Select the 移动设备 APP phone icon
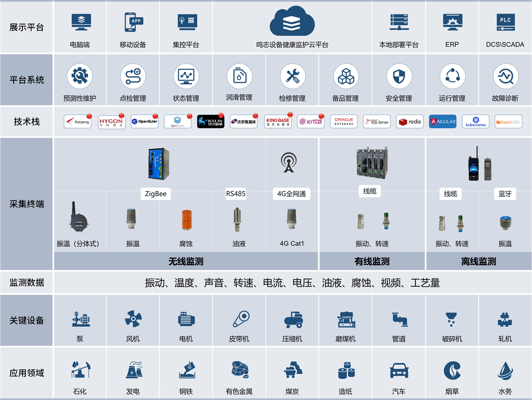Viewport: 532px width, 400px height. [133, 22]
